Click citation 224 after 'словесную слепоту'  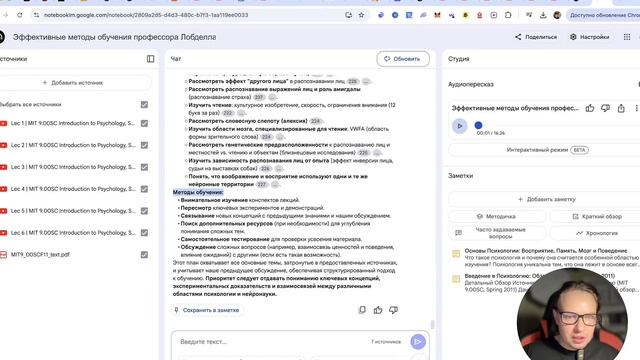pyautogui.click(x=316, y=121)
